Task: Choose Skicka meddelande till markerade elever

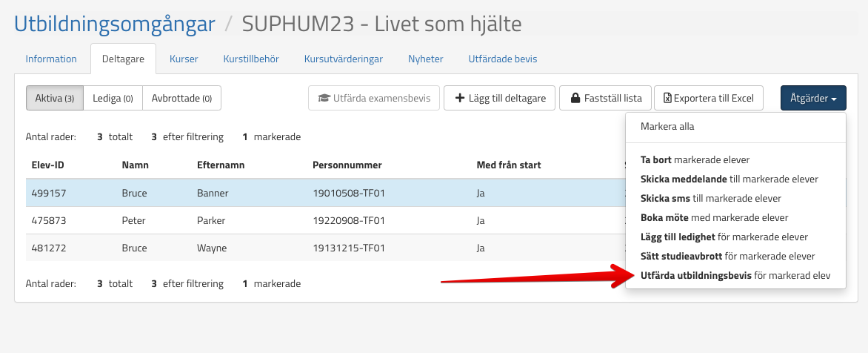Action: coord(729,179)
